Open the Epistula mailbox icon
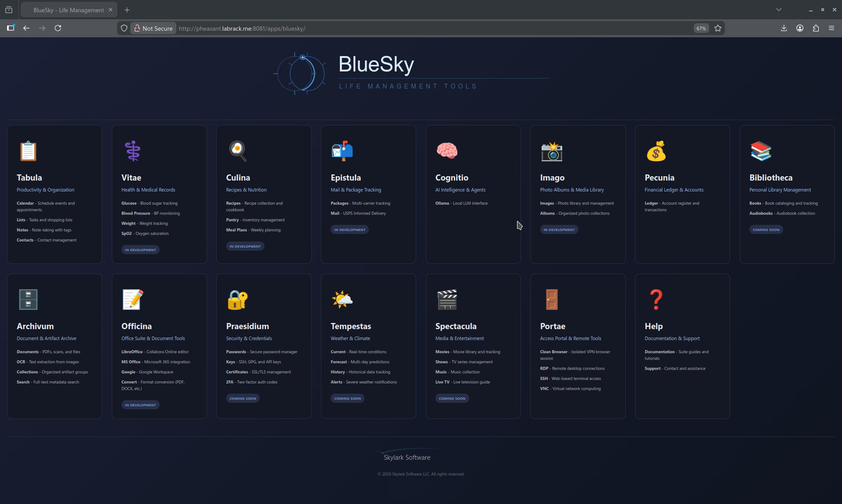Screen dimensions: 842x504 [342, 151]
